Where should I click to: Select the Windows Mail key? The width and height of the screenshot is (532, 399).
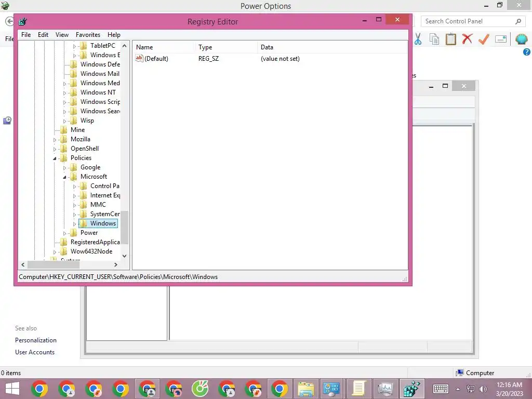point(100,74)
